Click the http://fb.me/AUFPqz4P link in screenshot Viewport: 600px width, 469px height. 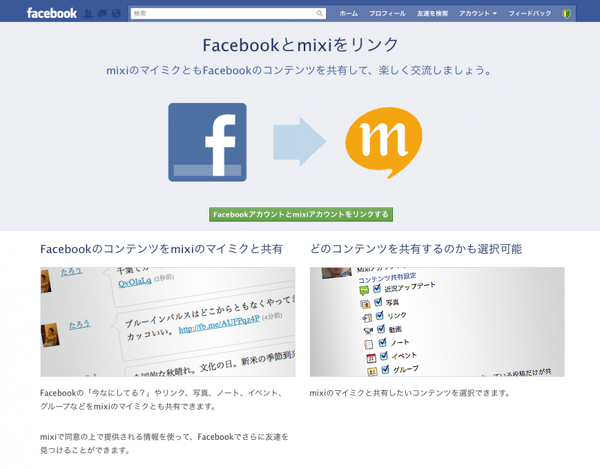tap(219, 324)
